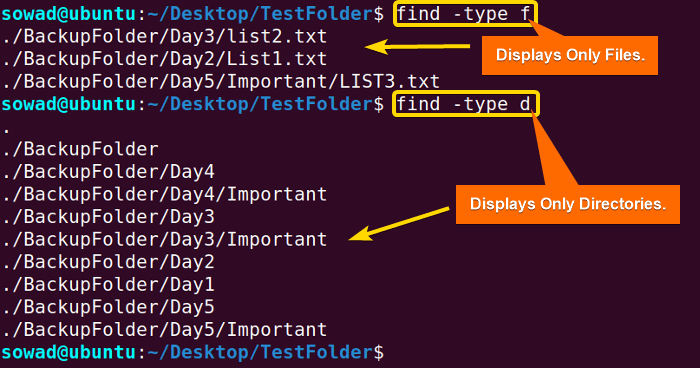Click the ./BackupFolder/Day5 directory line
700x368 pixels.
pos(108,307)
